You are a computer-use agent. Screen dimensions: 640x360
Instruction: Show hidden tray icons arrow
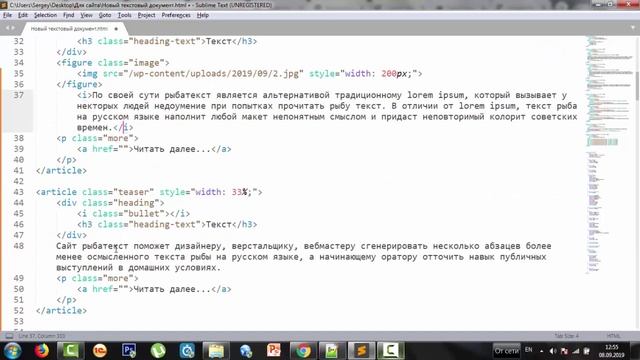(x=542, y=351)
